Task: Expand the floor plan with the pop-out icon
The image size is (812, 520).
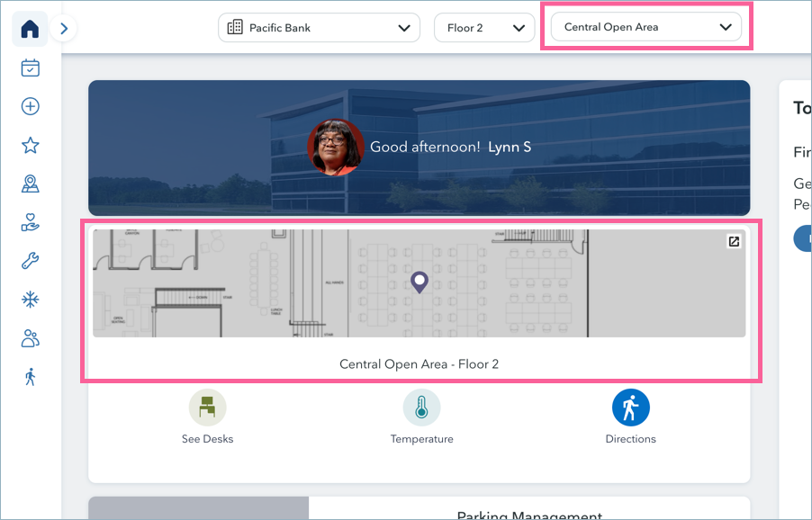Action: click(734, 241)
